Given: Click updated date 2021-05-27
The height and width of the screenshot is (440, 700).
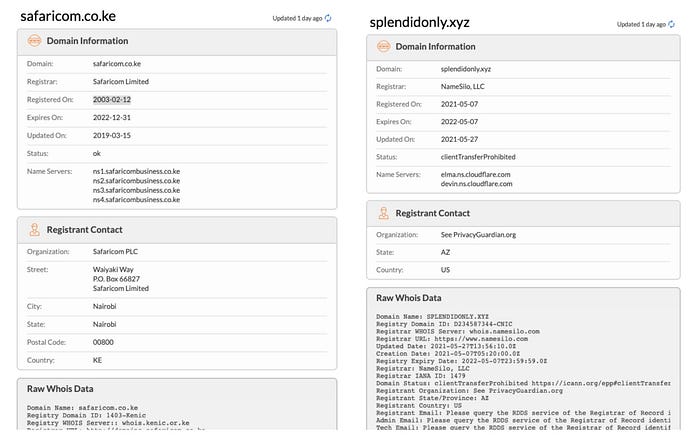Looking at the screenshot, I should click(x=459, y=139).
